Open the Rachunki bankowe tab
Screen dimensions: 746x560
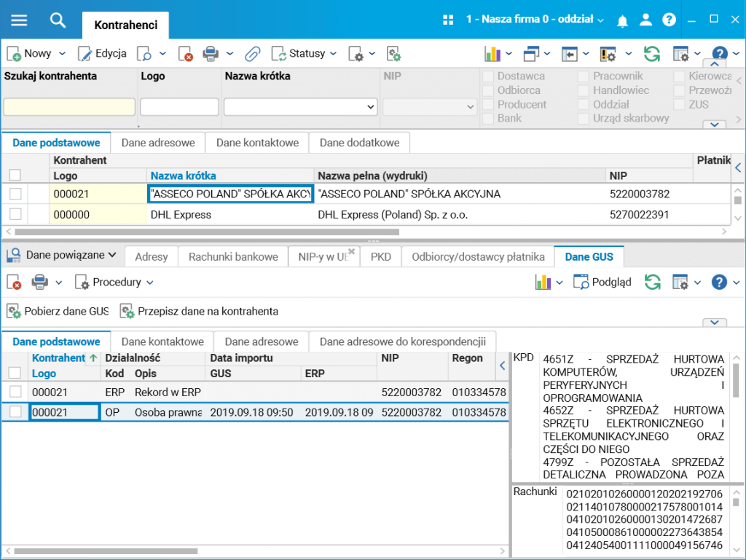[x=233, y=256]
